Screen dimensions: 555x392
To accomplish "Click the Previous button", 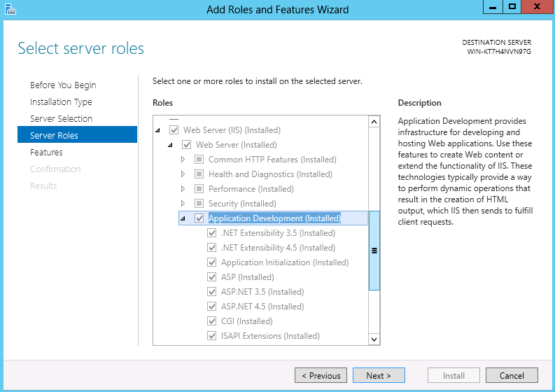I will pyautogui.click(x=321, y=375).
